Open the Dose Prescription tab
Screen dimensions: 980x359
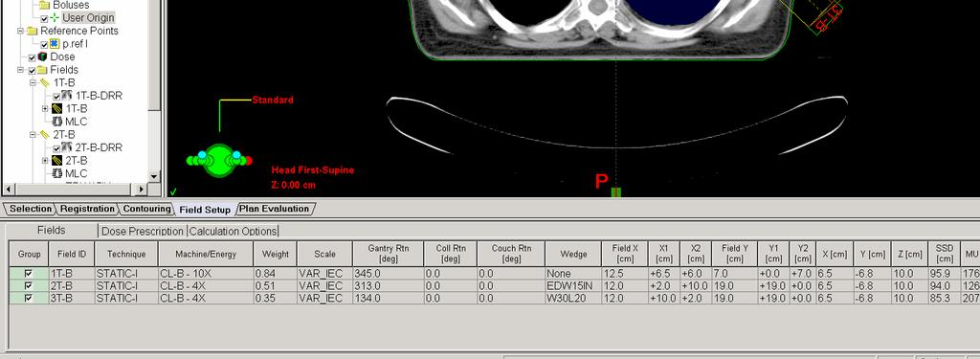[x=143, y=231]
